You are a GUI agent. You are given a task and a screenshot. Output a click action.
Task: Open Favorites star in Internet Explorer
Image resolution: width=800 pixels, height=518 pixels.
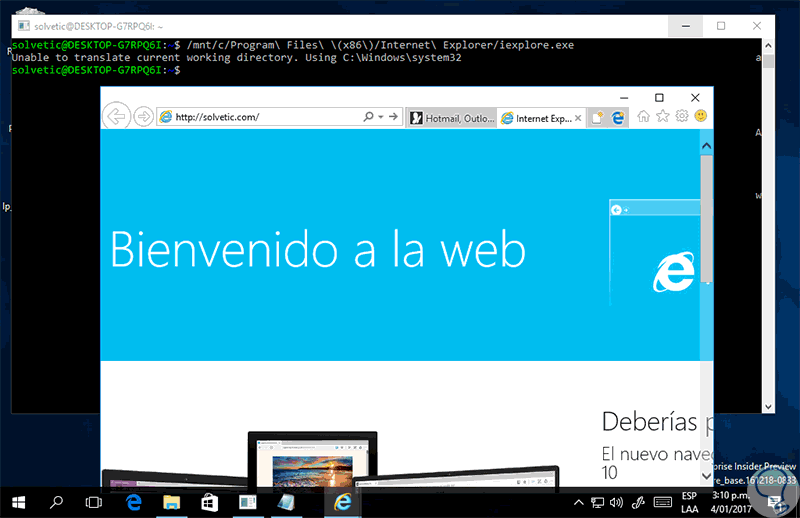pos(663,116)
